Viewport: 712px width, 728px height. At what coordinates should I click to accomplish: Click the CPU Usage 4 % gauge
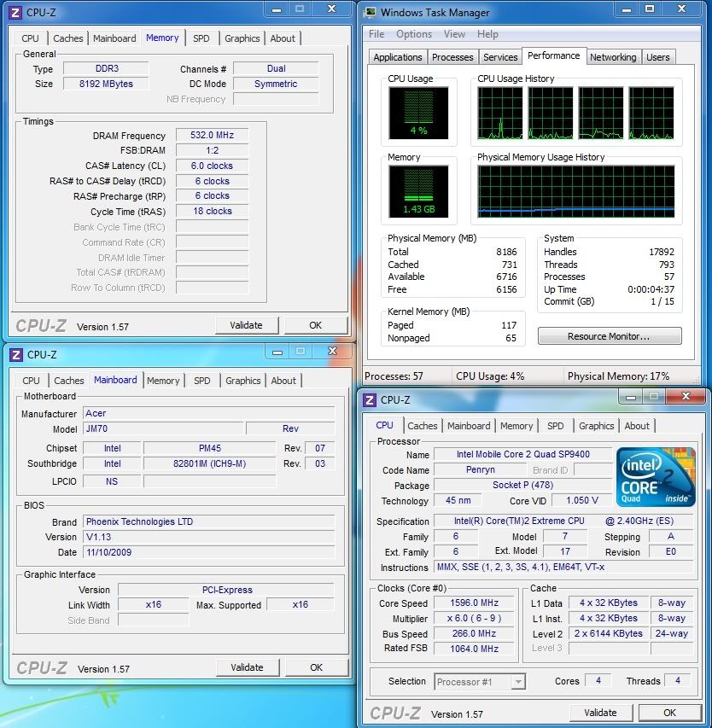pyautogui.click(x=418, y=114)
